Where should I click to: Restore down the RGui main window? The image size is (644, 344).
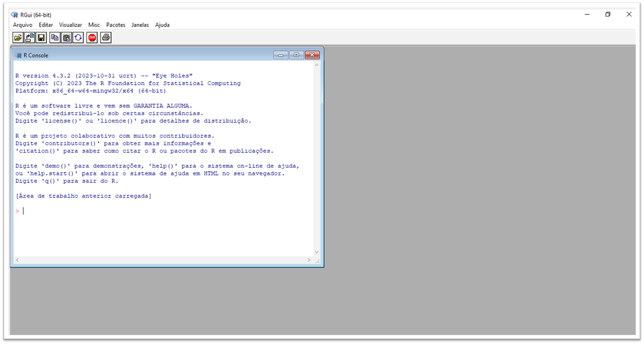(x=608, y=14)
